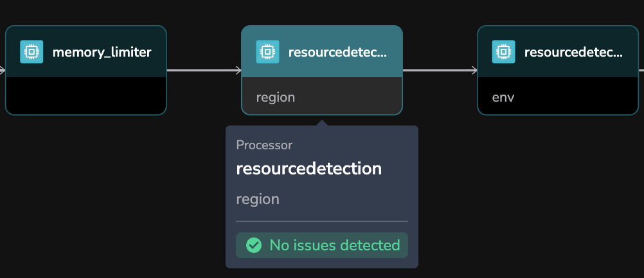The image size is (644, 278).
Task: Click outgoing connector right of the env node
Action: 641,70
